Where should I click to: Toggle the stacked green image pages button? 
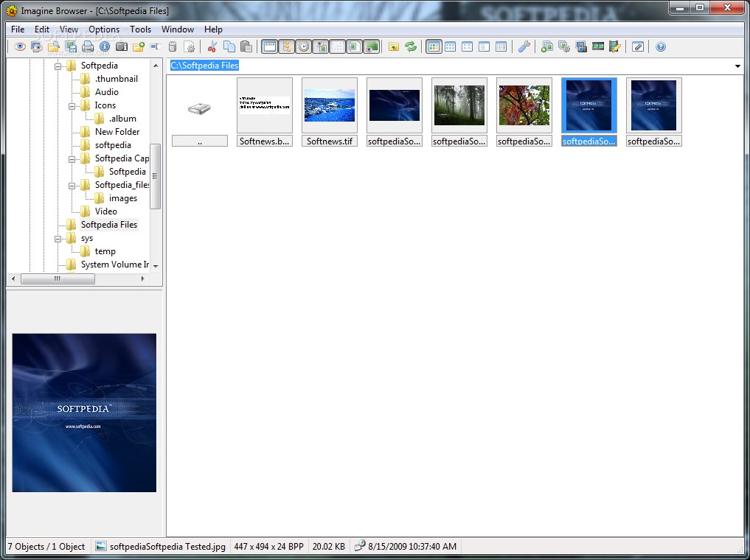(355, 47)
